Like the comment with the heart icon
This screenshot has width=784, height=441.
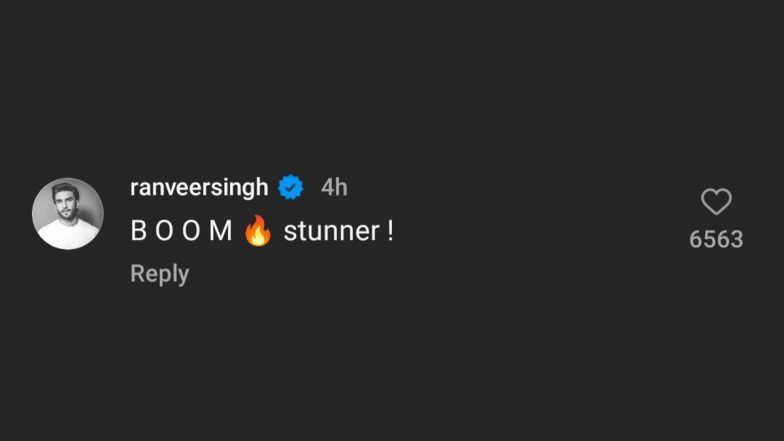click(716, 202)
